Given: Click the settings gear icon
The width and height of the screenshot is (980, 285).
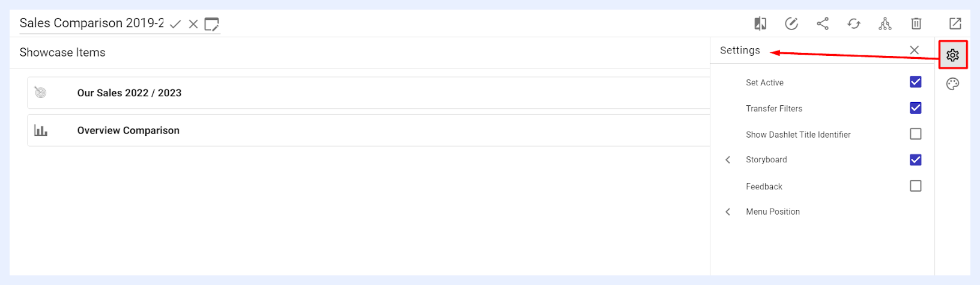Looking at the screenshot, I should pos(952,55).
